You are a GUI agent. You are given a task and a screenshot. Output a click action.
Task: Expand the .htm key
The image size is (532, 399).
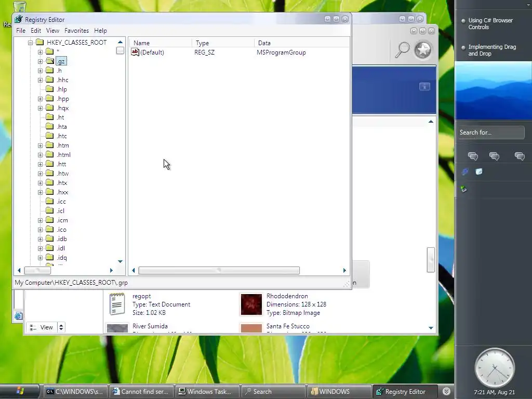(x=40, y=145)
